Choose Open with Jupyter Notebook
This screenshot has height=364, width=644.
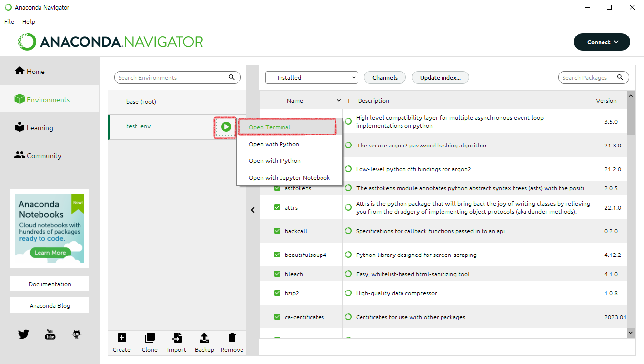click(289, 178)
